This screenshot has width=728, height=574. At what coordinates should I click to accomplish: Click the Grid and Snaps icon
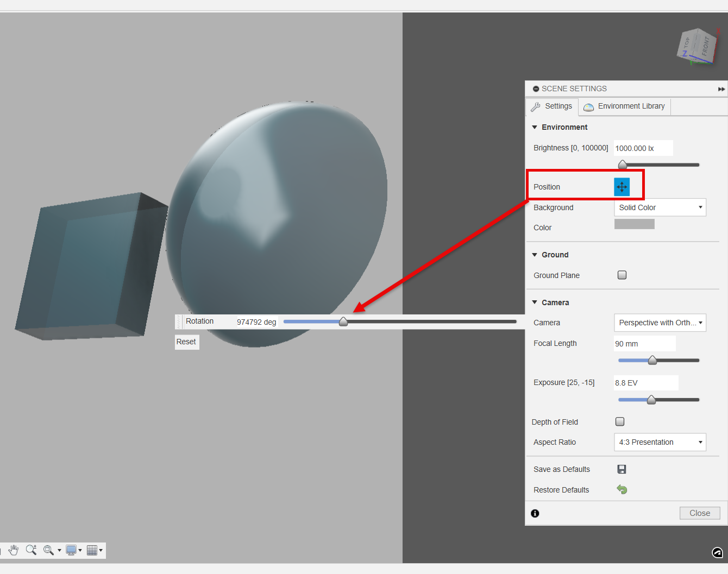pos(92,550)
